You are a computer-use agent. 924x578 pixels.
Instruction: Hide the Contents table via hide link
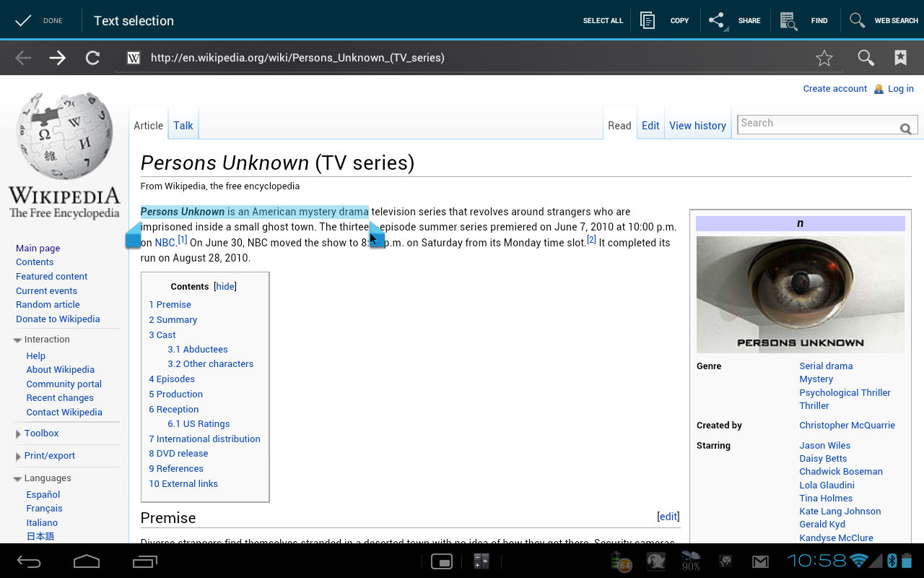(225, 287)
